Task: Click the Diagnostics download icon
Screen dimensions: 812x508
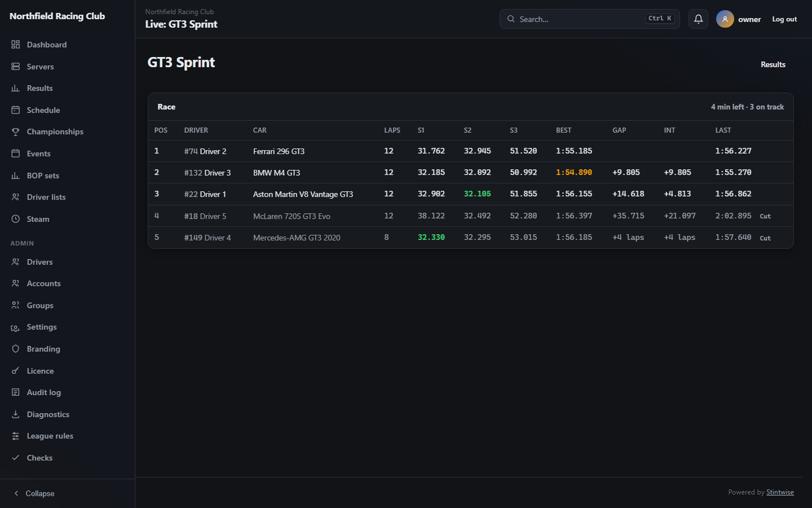Action: tap(16, 414)
